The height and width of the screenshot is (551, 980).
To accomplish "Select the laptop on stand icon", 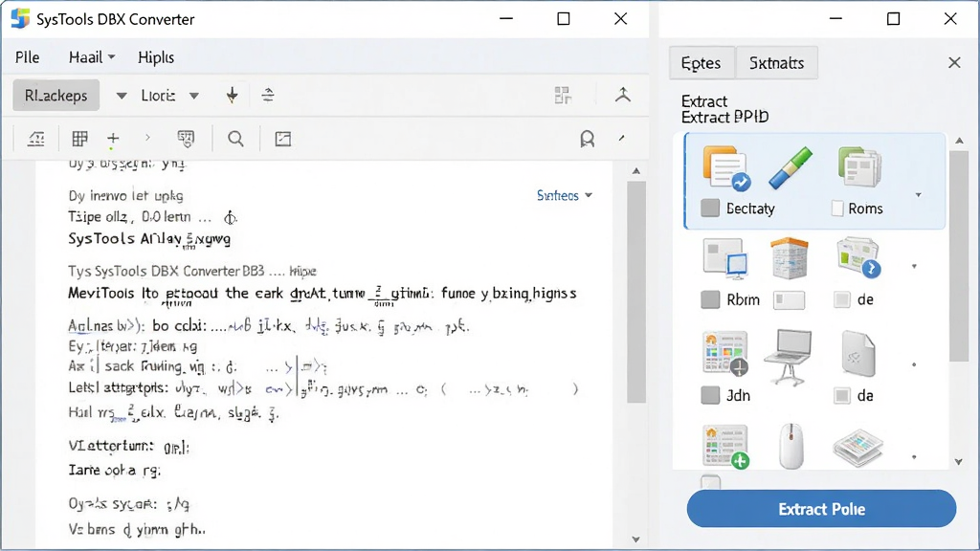I will tap(789, 357).
